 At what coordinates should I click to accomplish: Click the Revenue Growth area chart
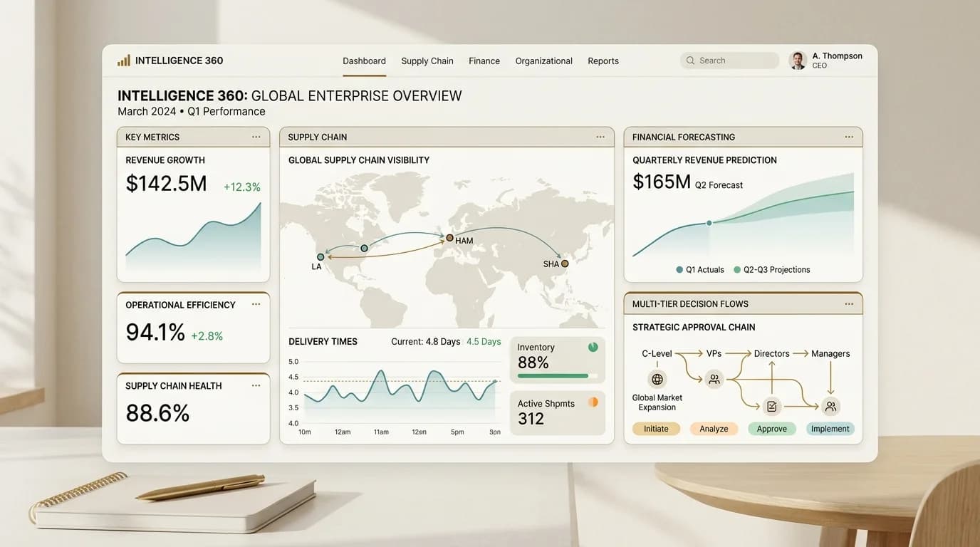pyautogui.click(x=193, y=236)
